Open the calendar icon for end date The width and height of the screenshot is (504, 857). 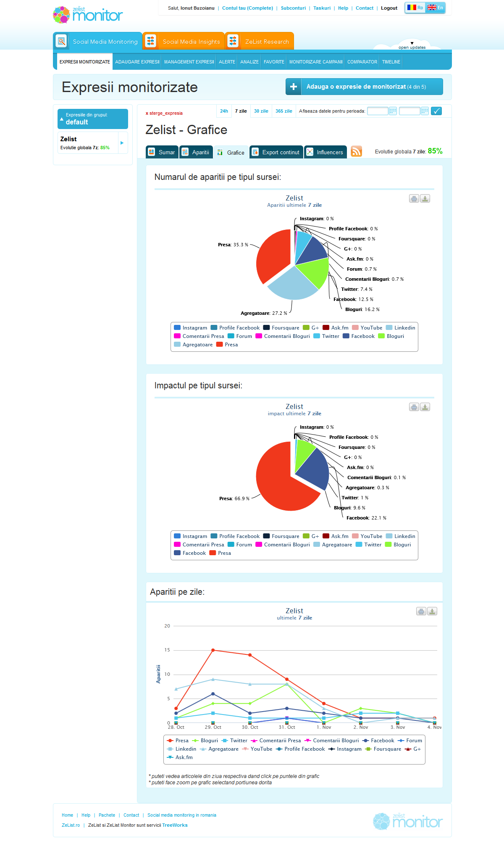(x=425, y=111)
